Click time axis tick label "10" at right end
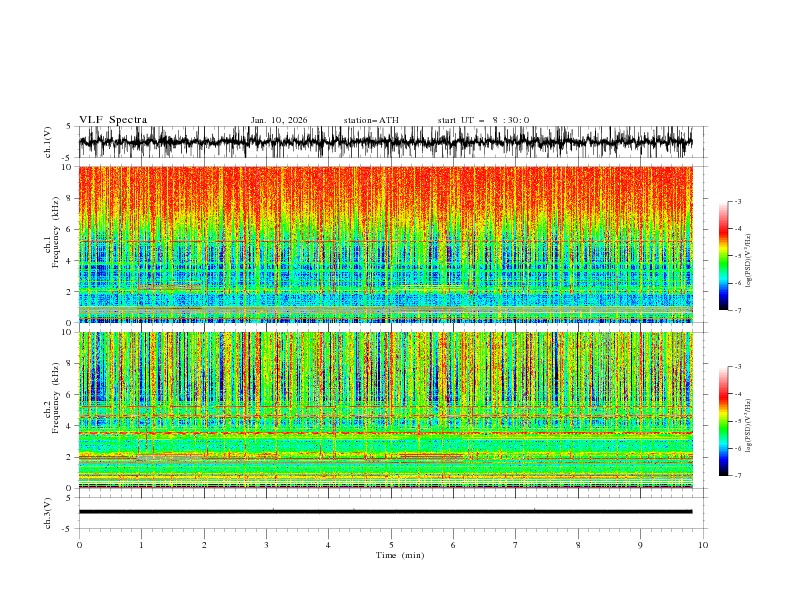 point(703,545)
